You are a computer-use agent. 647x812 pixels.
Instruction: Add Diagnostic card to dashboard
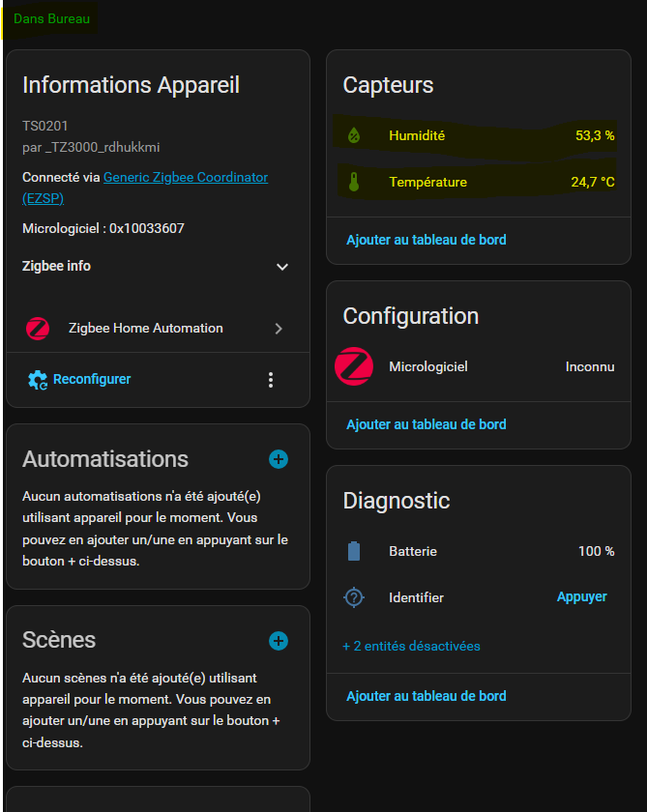click(426, 696)
